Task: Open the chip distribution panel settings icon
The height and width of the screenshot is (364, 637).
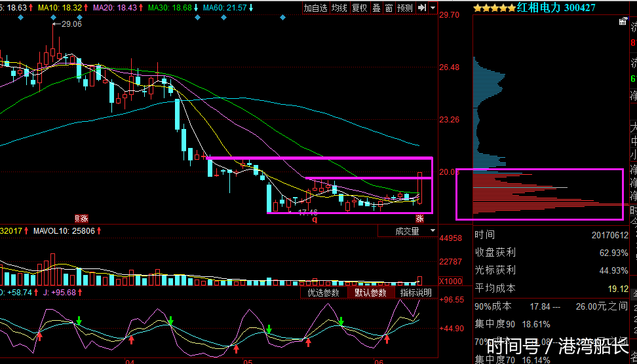Action: 623,22
